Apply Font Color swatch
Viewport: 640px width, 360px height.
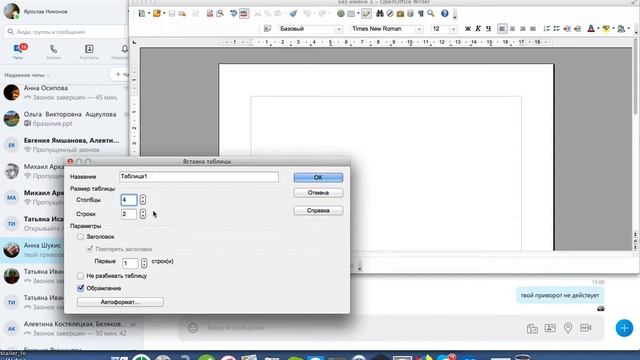pos(591,29)
